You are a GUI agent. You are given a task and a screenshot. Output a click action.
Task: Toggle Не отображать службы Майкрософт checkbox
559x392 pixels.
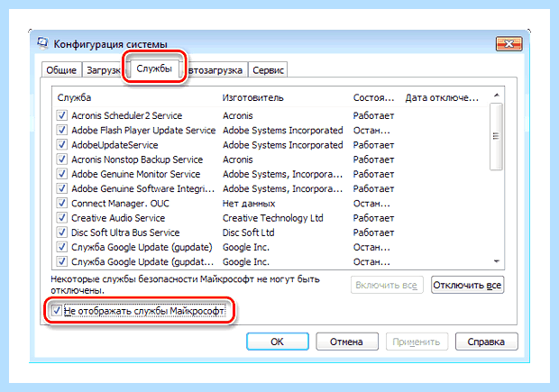click(56, 310)
